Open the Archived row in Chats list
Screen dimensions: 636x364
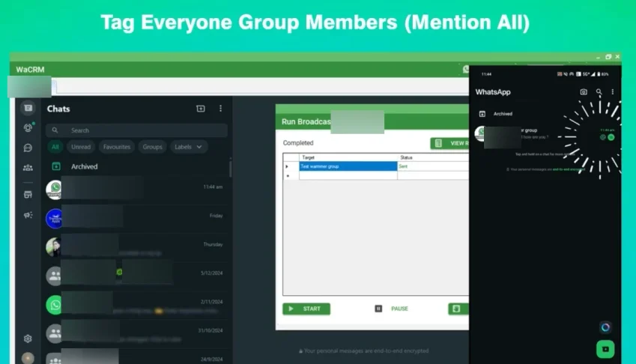pos(136,166)
